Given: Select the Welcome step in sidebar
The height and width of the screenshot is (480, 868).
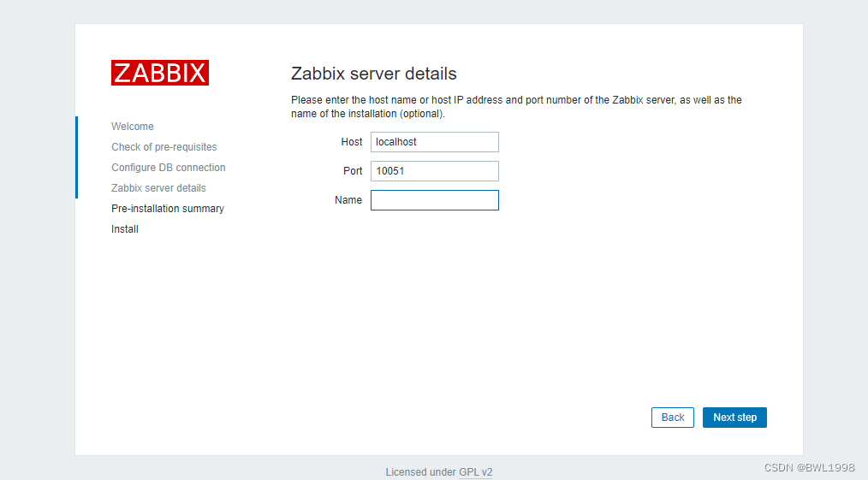Looking at the screenshot, I should [x=133, y=126].
